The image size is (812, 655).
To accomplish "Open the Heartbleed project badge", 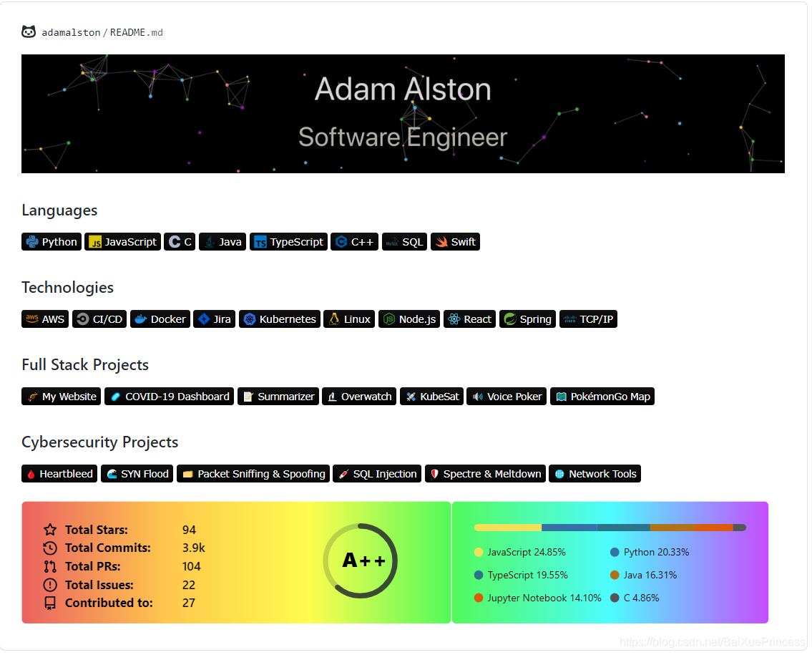I will click(x=59, y=474).
